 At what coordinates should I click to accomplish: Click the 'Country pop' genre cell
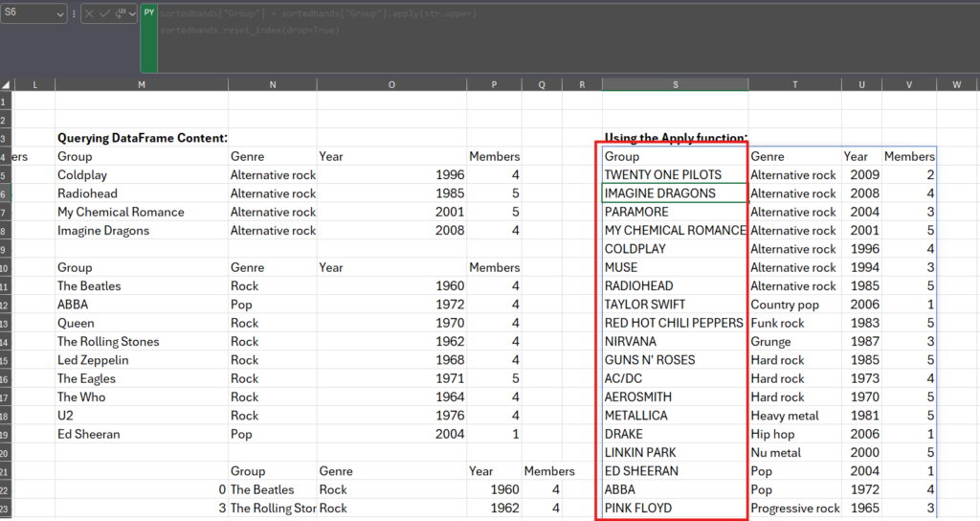click(x=795, y=305)
